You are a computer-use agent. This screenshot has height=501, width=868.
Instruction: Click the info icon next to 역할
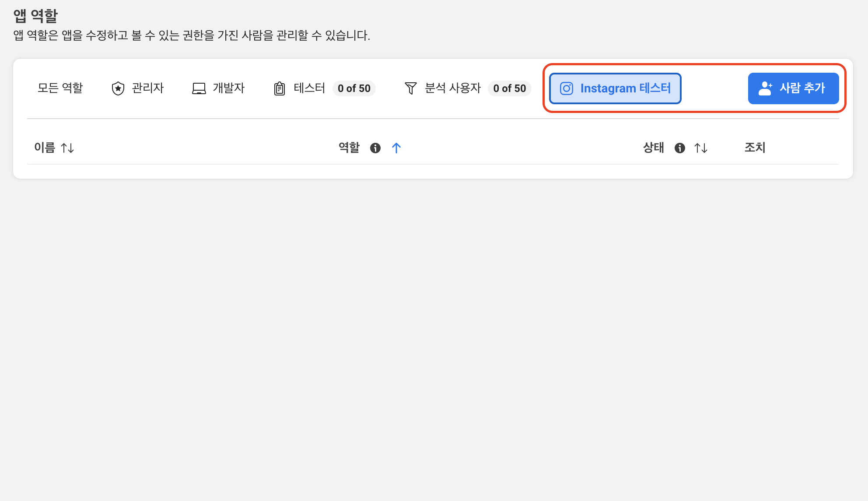[375, 148]
